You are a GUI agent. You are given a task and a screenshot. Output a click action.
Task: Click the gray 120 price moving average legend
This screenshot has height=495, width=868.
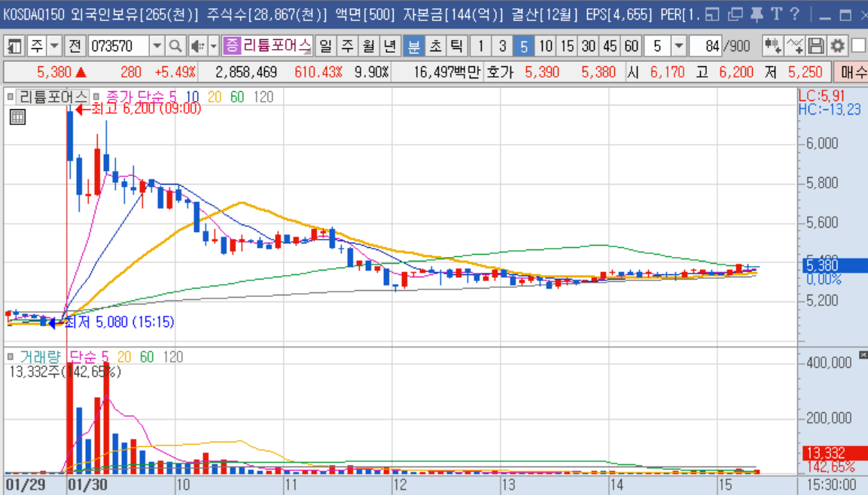[x=263, y=97]
